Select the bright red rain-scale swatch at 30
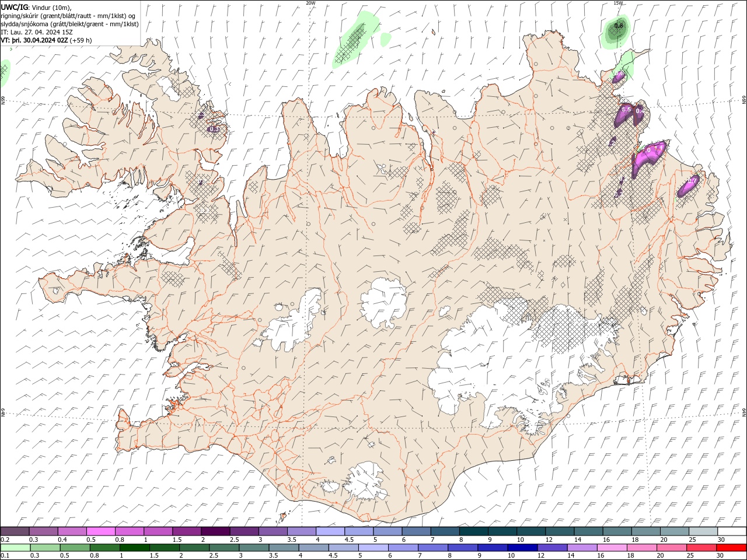This screenshot has height=560, width=747. pos(731,548)
